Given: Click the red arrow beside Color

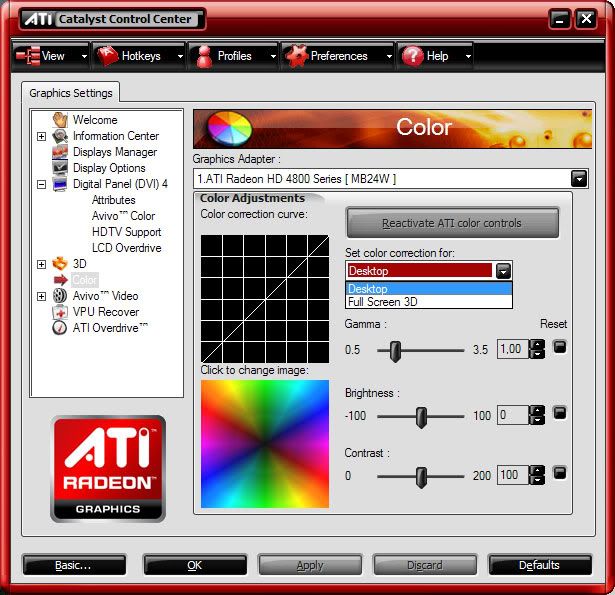Looking at the screenshot, I should click(x=61, y=280).
